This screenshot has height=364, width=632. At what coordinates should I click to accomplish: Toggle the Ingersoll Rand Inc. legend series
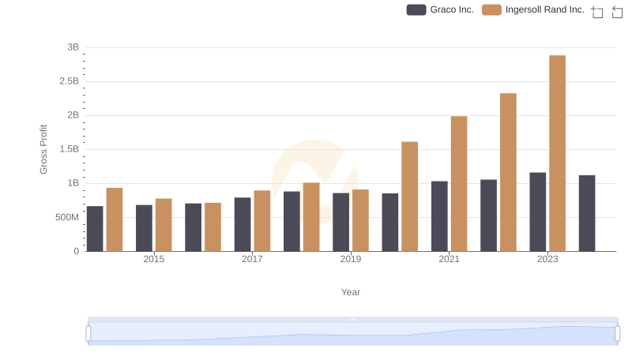532,9
